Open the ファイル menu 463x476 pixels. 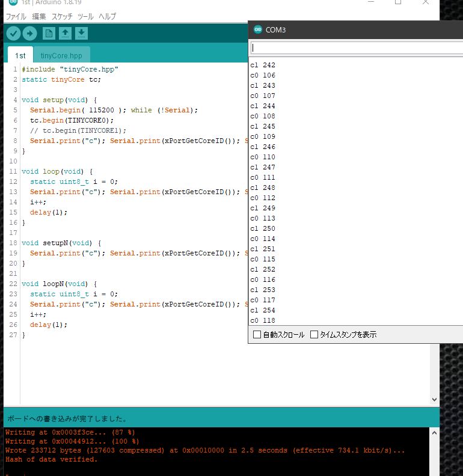(x=16, y=17)
